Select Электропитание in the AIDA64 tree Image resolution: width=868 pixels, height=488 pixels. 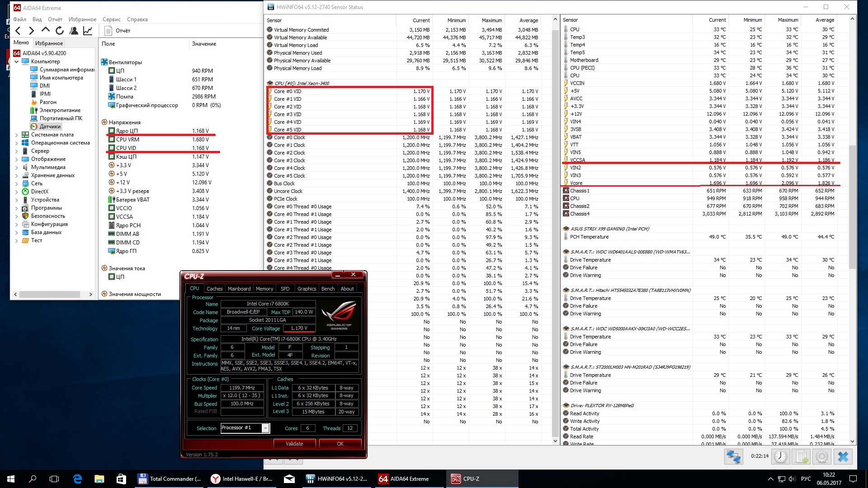coord(60,110)
